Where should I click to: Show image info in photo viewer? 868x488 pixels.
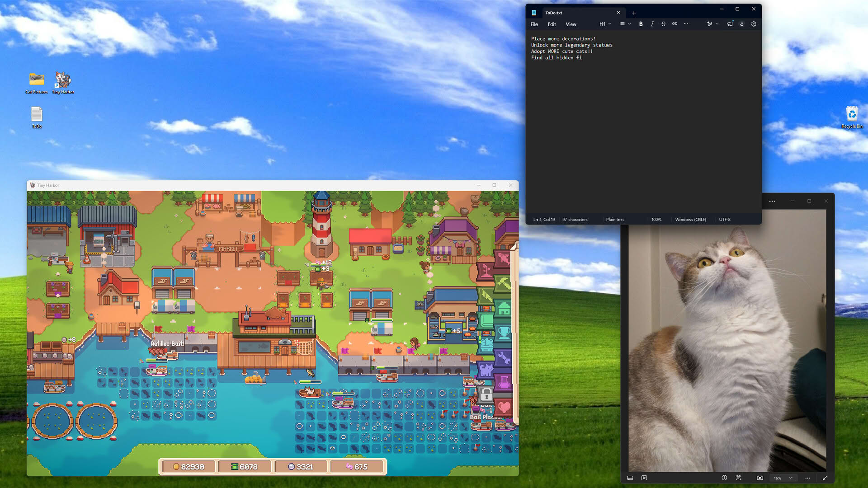coord(724,478)
